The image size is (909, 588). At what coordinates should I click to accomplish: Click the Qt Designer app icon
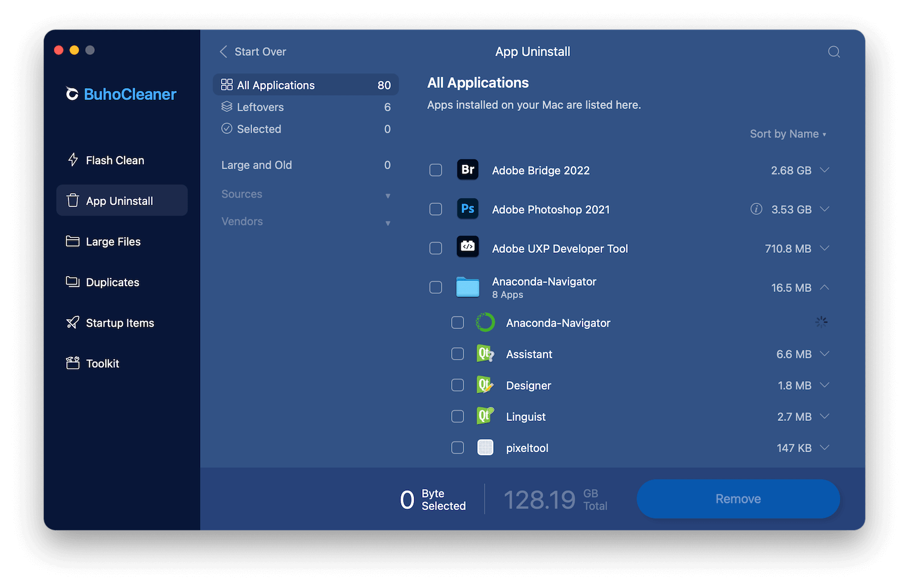[485, 385]
